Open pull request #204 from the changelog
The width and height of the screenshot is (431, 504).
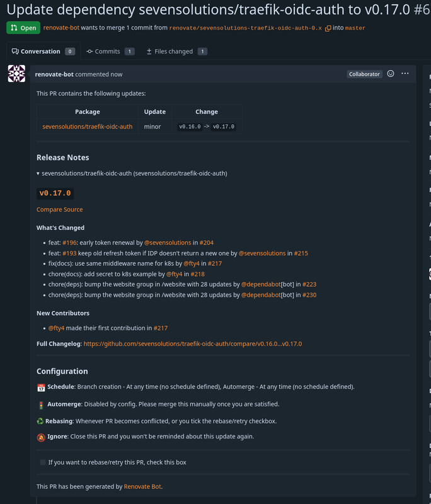206,242
